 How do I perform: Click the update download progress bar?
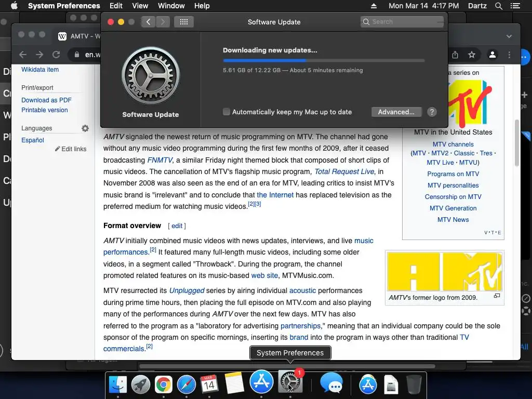coord(324,60)
